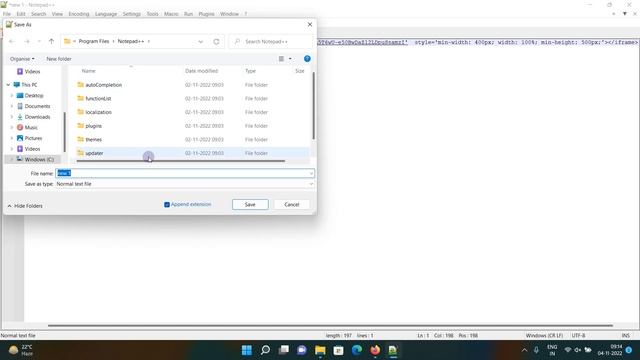Image resolution: width=640 pixels, height=360 pixels.
Task: Open the File menu in Notepad++
Action: point(7,14)
